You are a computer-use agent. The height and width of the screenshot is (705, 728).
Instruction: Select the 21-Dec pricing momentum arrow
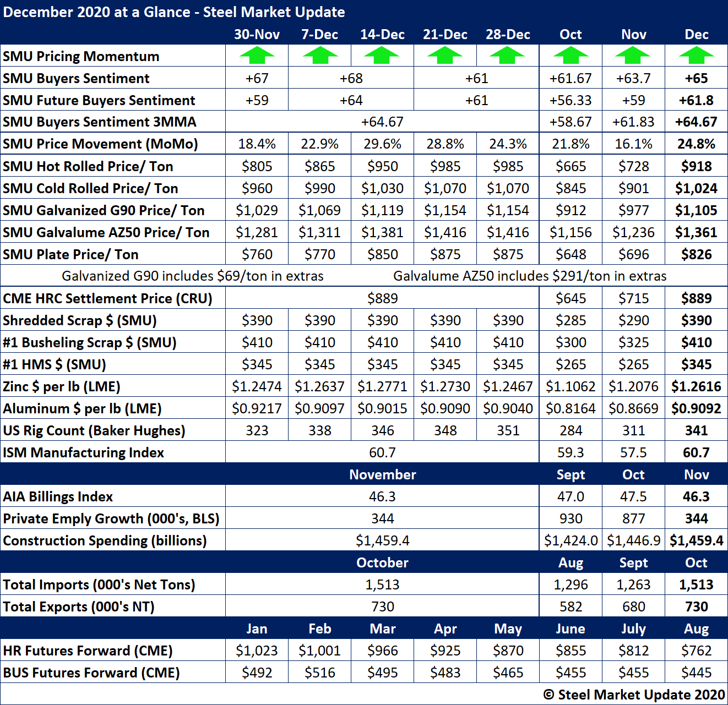445,56
